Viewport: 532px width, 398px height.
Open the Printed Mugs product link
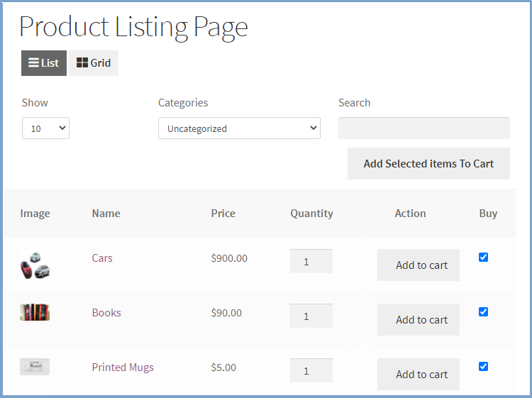[123, 367]
